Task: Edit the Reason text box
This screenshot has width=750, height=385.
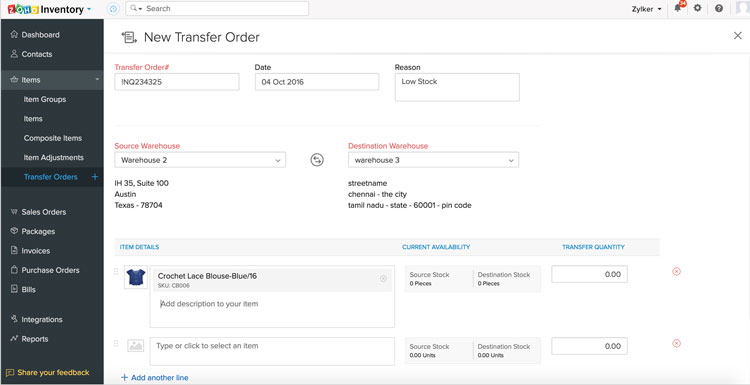Action: click(x=457, y=87)
